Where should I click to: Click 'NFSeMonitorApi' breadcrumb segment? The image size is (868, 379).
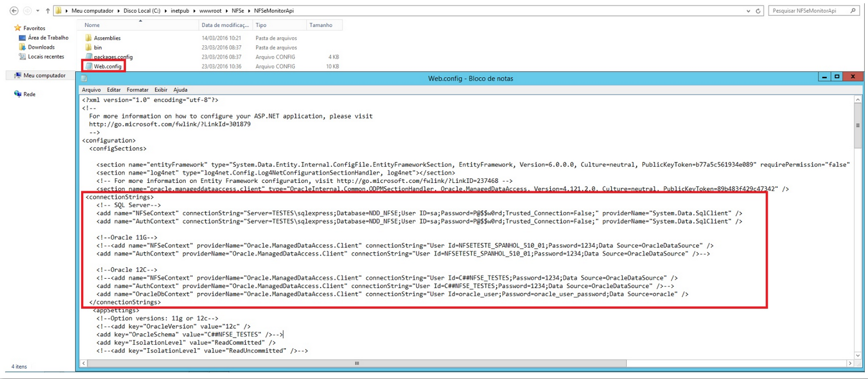point(274,10)
